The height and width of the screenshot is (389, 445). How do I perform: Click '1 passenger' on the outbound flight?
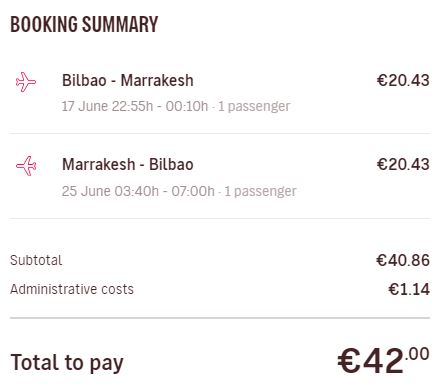pos(254,106)
